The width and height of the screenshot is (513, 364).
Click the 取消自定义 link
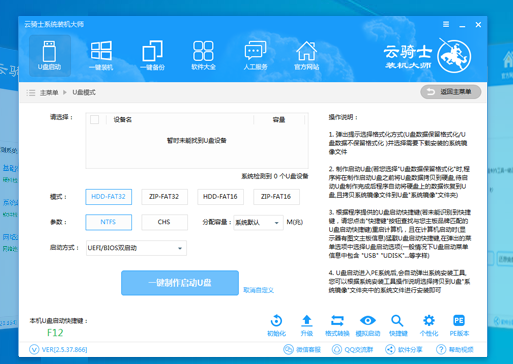258,290
